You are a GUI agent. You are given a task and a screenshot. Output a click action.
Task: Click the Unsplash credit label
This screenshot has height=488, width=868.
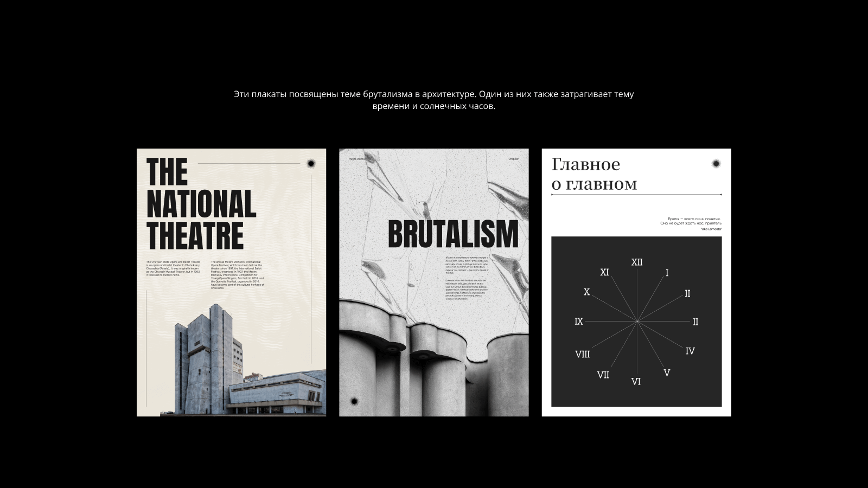513,159
